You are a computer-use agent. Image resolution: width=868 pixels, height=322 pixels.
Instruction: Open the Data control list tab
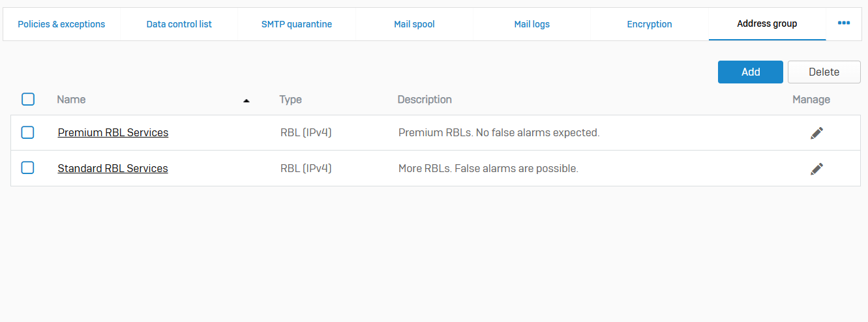coord(179,24)
